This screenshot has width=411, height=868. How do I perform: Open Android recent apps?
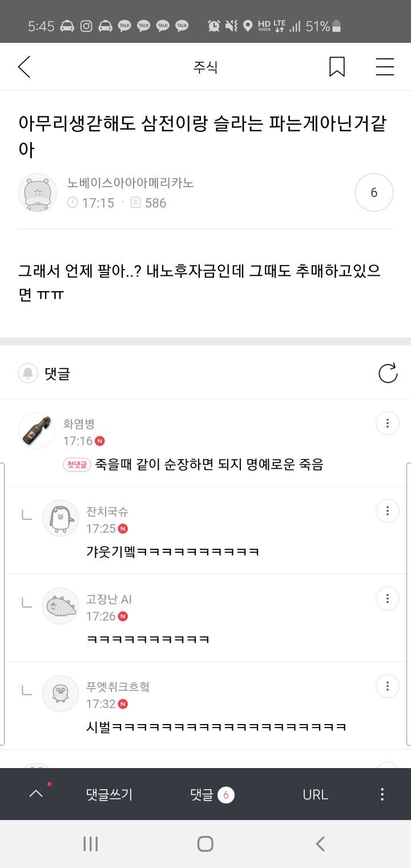click(91, 844)
